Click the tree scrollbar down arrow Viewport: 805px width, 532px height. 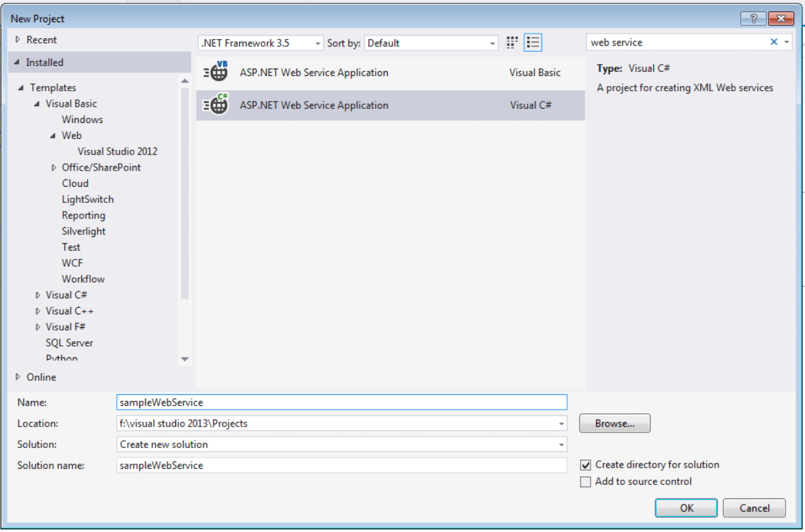pos(185,359)
